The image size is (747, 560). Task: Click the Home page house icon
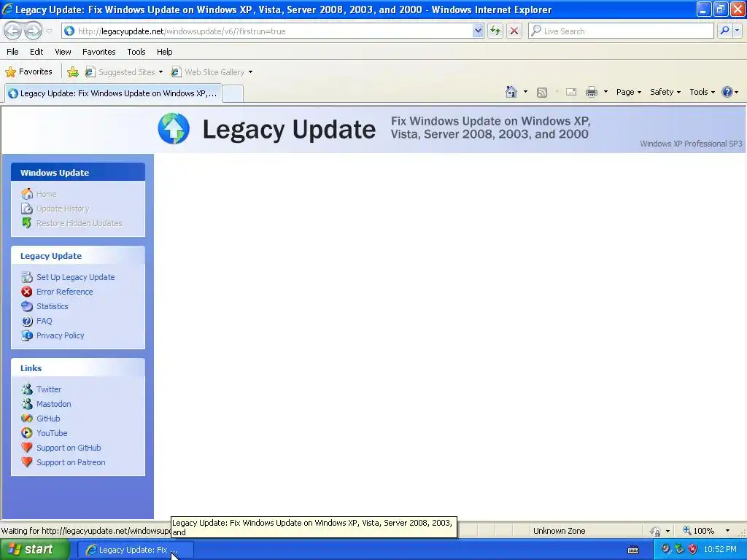pos(511,92)
